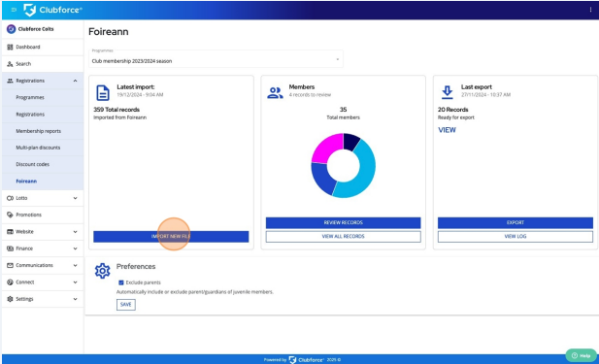Click the Latest import document icon
599x364 pixels.
click(x=102, y=93)
